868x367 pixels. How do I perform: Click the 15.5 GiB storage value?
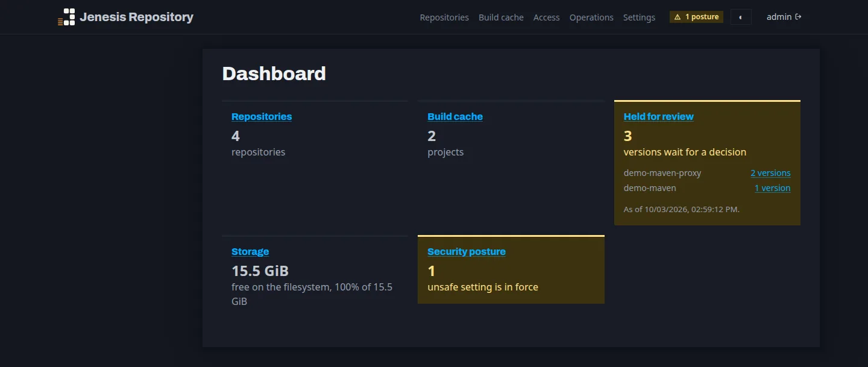point(260,271)
